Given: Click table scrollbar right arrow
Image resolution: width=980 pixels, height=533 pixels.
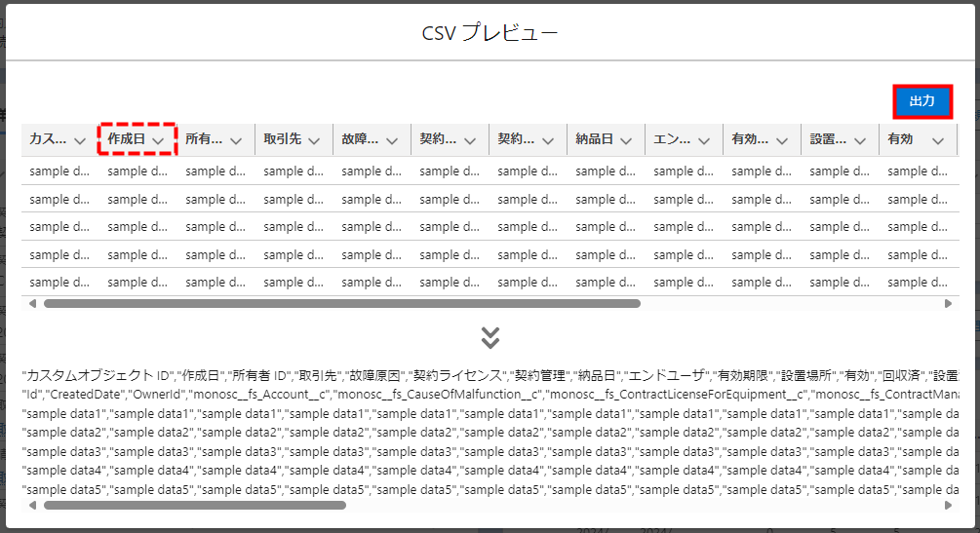Looking at the screenshot, I should pos(948,304).
